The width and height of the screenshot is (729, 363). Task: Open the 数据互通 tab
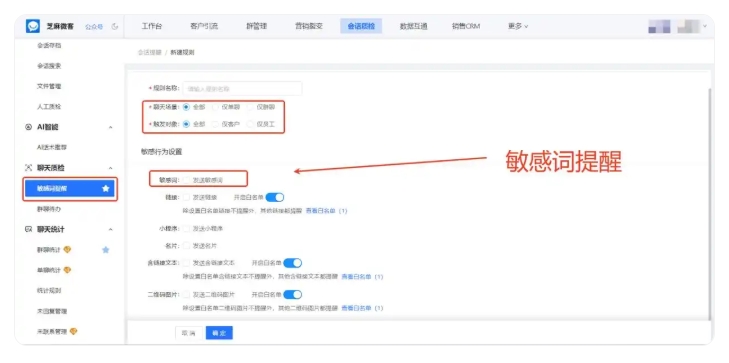[x=413, y=26]
